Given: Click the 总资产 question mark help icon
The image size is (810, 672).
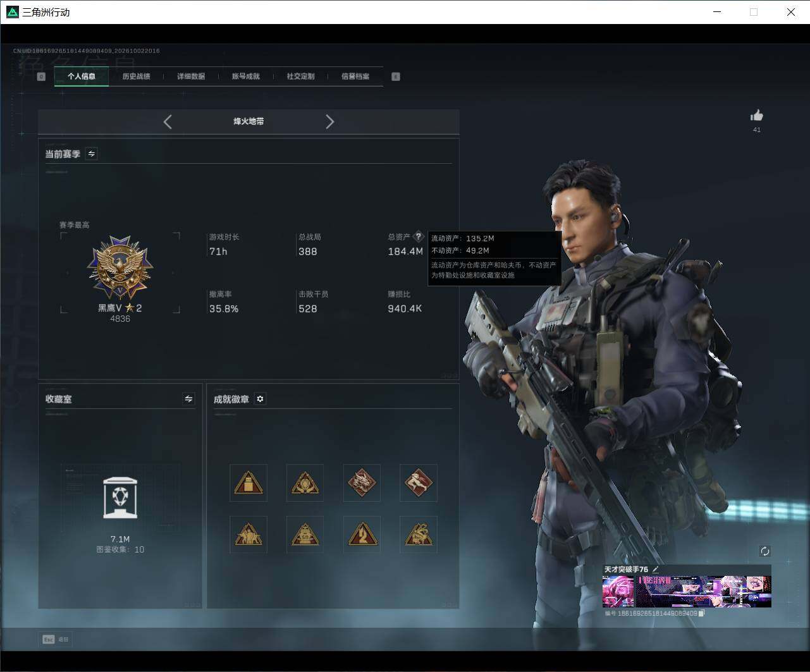Looking at the screenshot, I should tap(418, 236).
